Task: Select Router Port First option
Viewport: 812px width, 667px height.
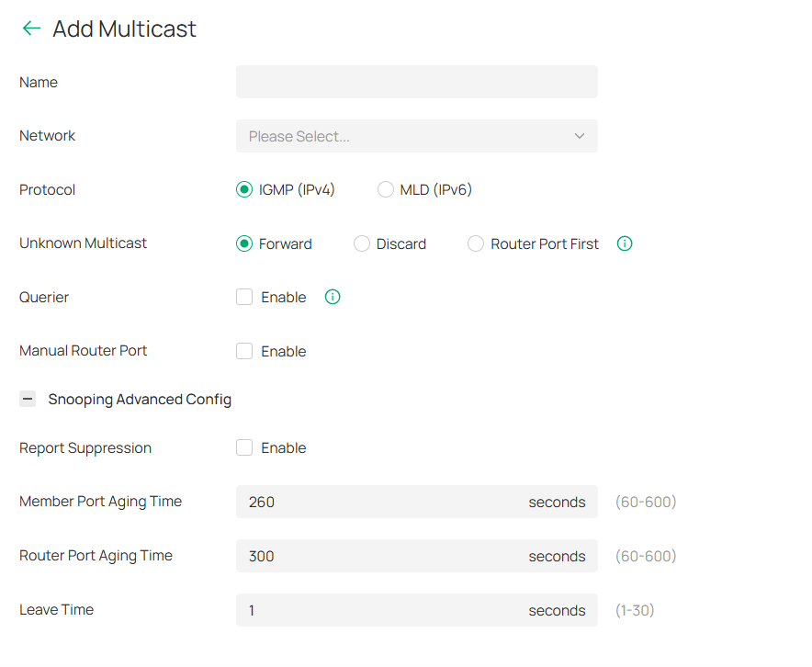Action: [476, 243]
